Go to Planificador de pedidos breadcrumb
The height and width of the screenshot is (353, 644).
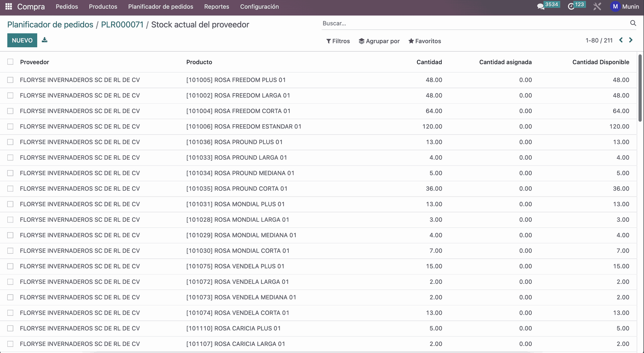50,24
